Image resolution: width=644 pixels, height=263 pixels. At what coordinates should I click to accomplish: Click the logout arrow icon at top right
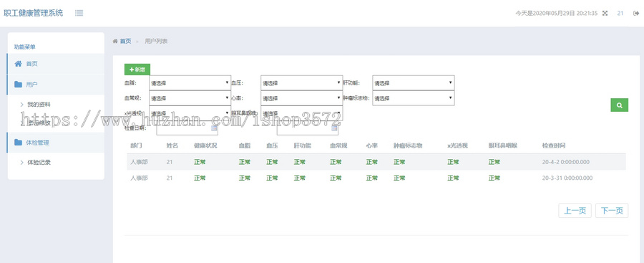(636, 13)
